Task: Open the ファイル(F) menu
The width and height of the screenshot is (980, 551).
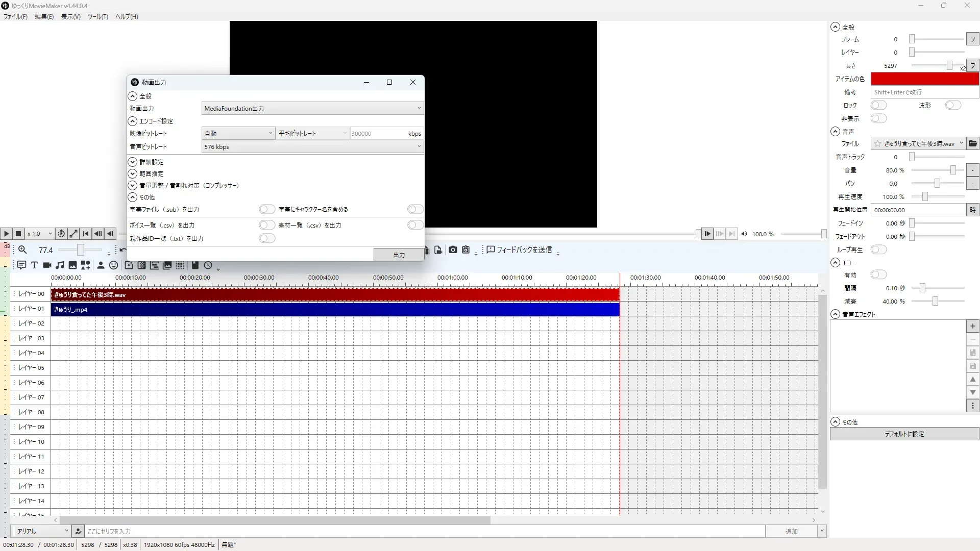Action: pos(15,17)
